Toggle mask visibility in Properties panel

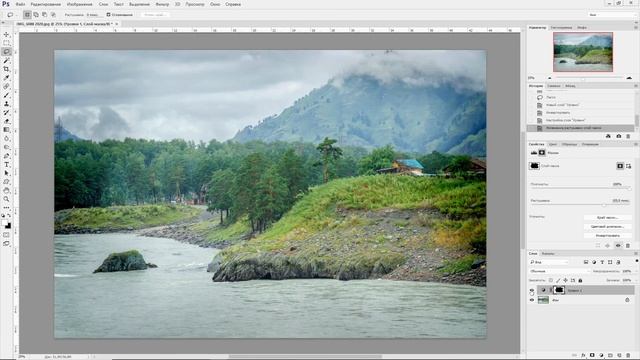[x=618, y=245]
